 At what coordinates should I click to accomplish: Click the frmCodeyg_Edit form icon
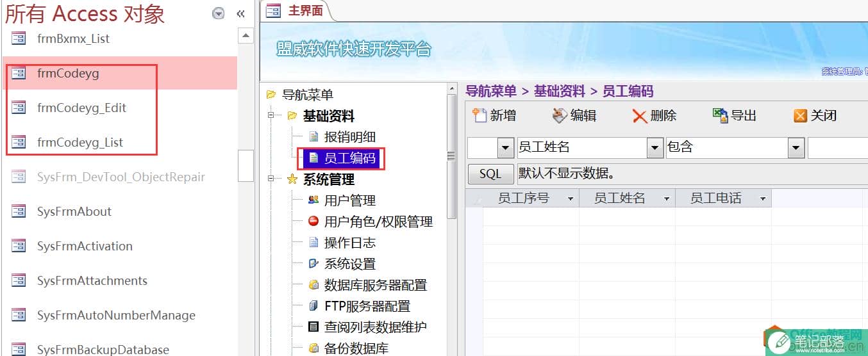pos(19,108)
